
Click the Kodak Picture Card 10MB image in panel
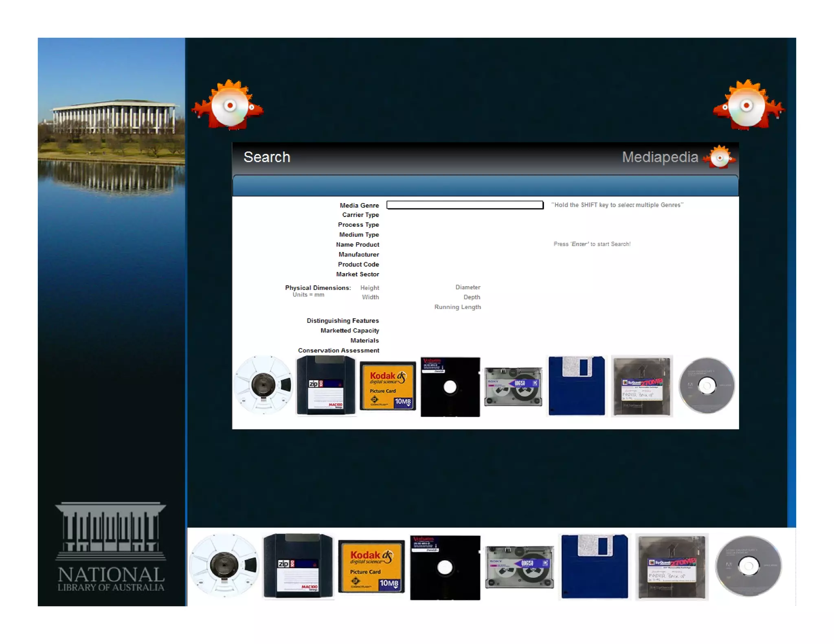click(388, 386)
